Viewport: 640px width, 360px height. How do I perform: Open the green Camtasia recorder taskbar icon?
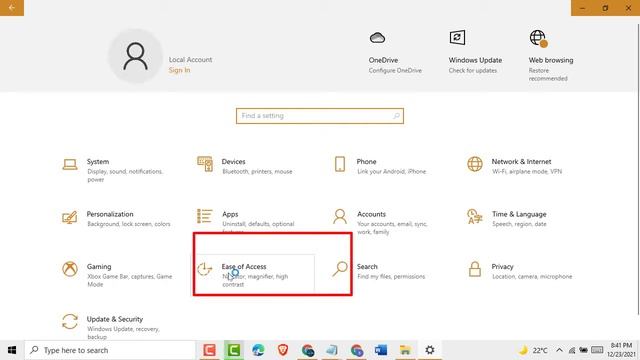point(233,350)
